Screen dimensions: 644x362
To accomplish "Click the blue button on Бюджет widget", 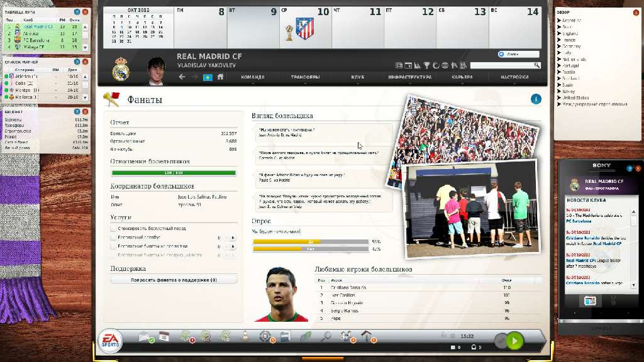I will coord(77,111).
